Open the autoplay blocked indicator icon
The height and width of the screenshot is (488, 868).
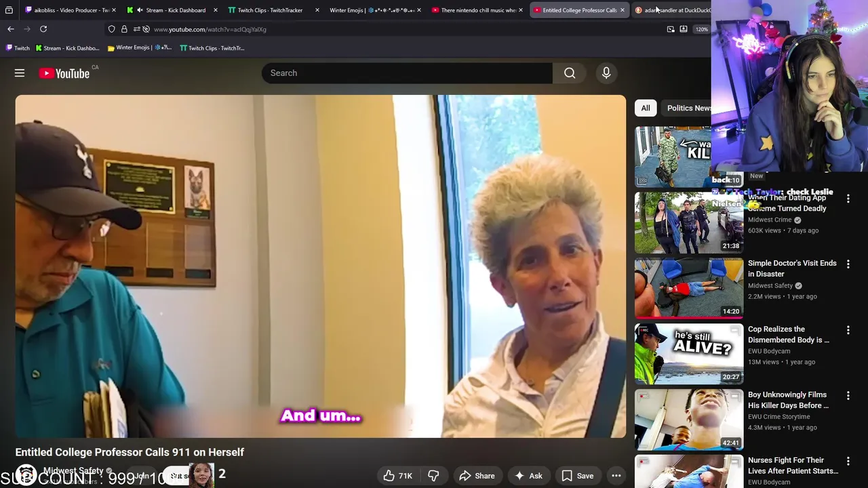pos(146,29)
